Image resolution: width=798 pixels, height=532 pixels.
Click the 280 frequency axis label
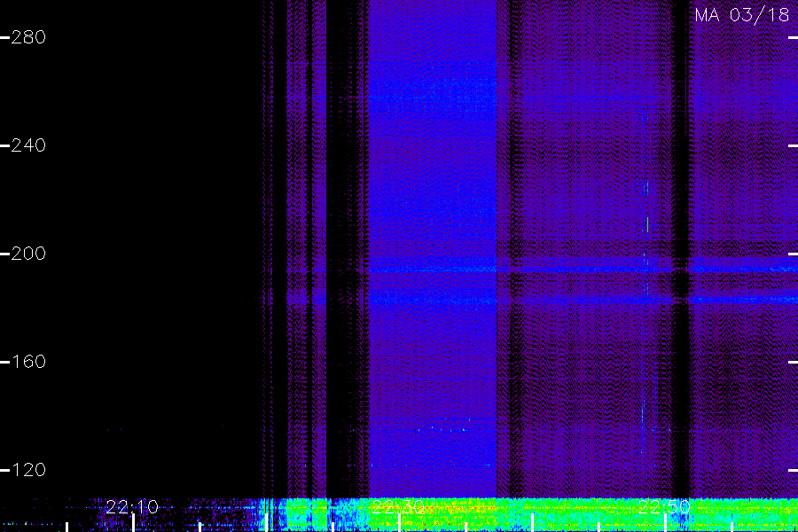(x=28, y=37)
